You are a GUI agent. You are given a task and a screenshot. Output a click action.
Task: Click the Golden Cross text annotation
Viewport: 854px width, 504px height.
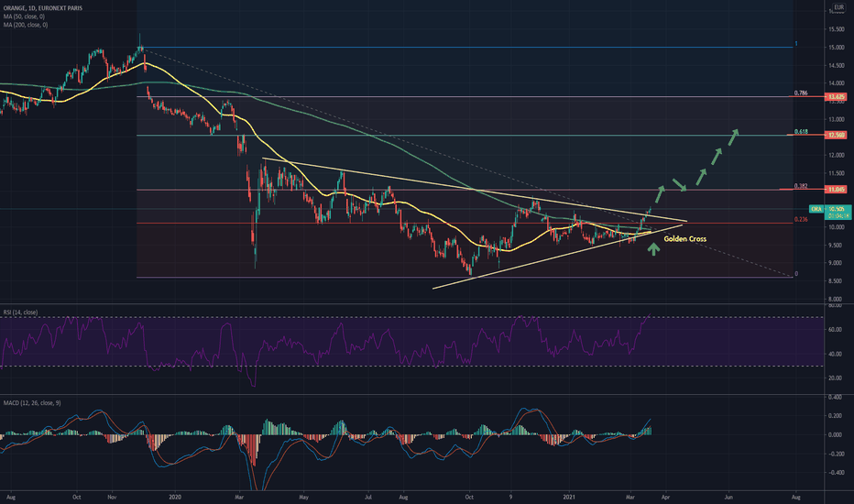pyautogui.click(x=684, y=239)
